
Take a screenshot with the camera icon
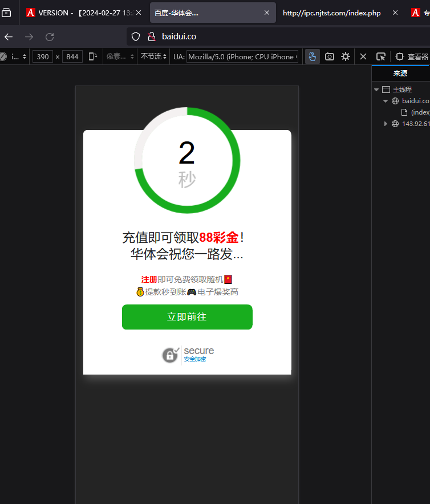pos(329,56)
